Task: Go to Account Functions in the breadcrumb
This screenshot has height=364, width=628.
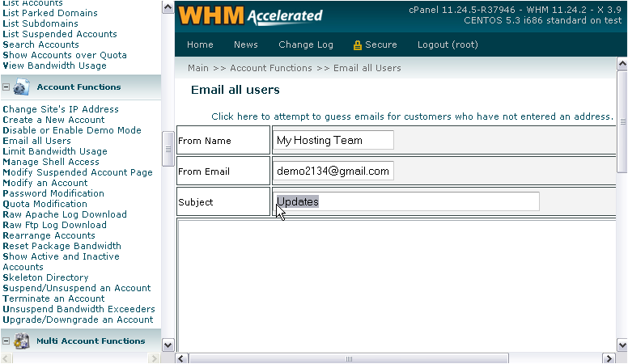Action: (x=271, y=68)
